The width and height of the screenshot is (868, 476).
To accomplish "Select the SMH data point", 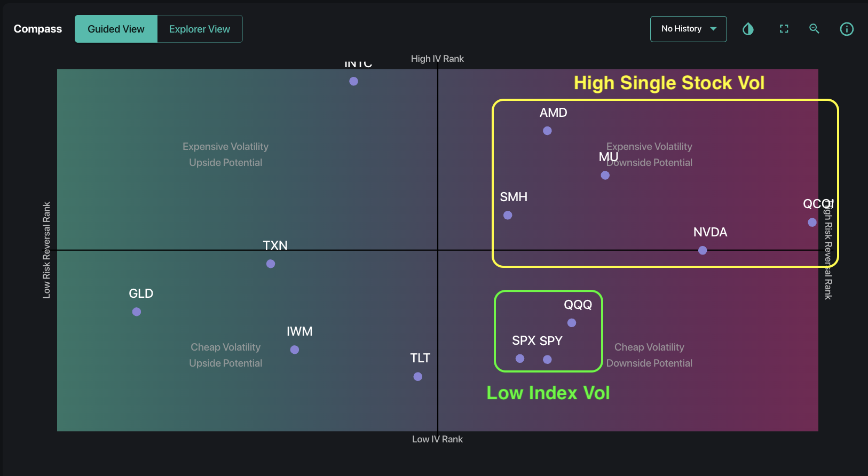I will (x=508, y=215).
